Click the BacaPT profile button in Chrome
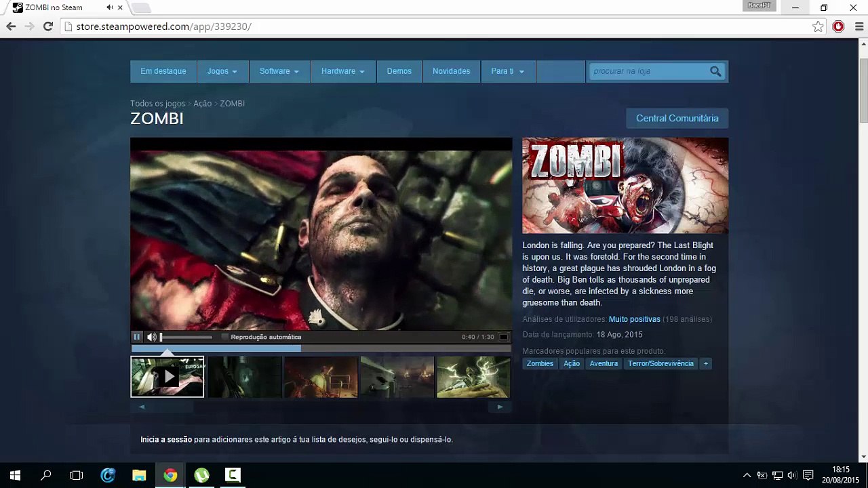Viewport: 868px width, 488px height. [759, 5]
